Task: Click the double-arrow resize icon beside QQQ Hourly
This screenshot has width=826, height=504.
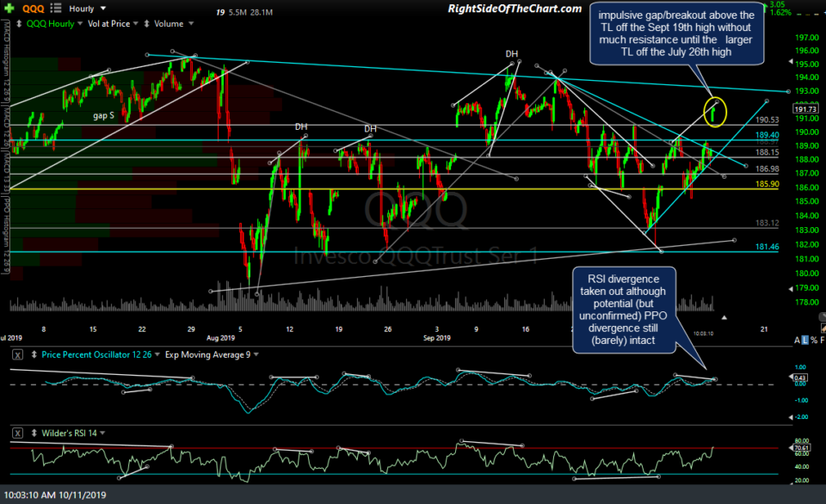Action: pos(19,23)
